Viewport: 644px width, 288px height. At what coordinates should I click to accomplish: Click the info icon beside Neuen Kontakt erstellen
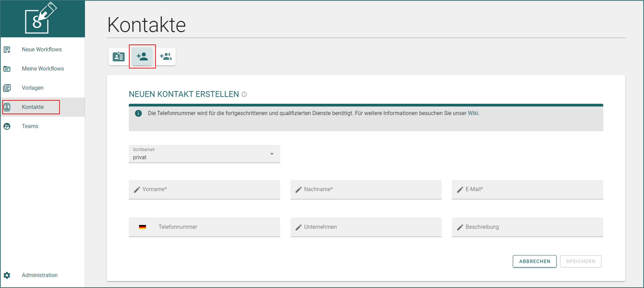click(244, 94)
